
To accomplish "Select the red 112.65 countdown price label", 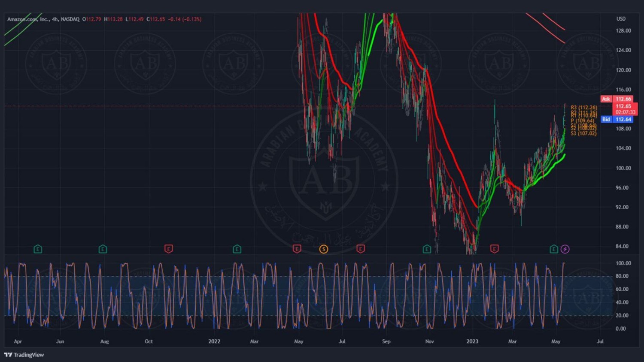I will pyautogui.click(x=625, y=109).
